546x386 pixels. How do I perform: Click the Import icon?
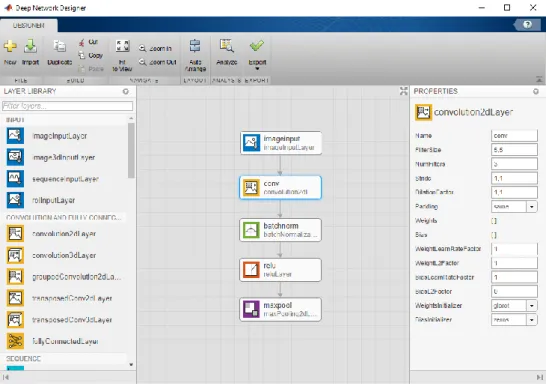(x=30, y=46)
